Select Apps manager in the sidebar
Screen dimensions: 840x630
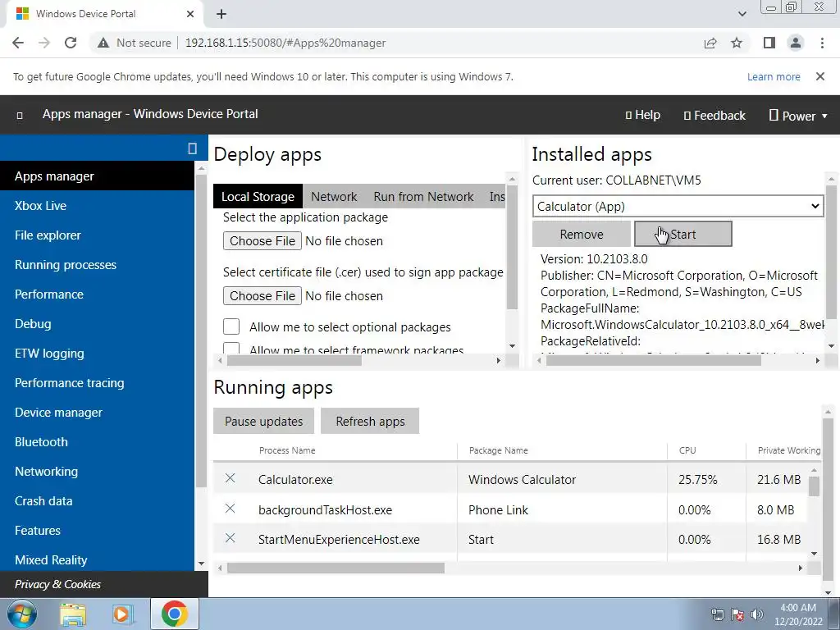97,176
